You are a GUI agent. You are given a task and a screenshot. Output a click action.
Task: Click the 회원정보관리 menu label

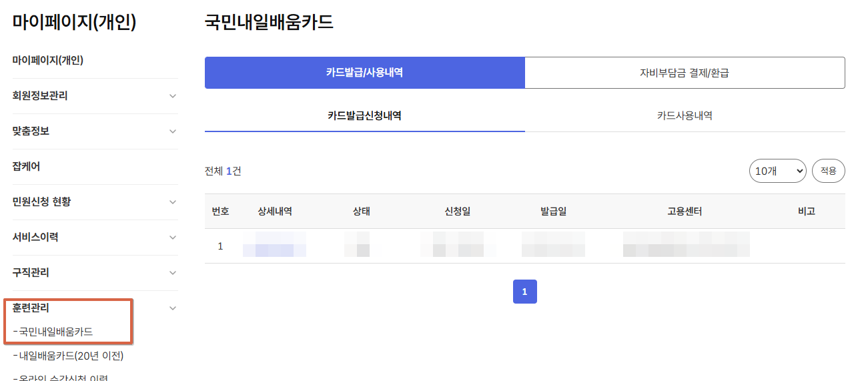[x=40, y=96]
